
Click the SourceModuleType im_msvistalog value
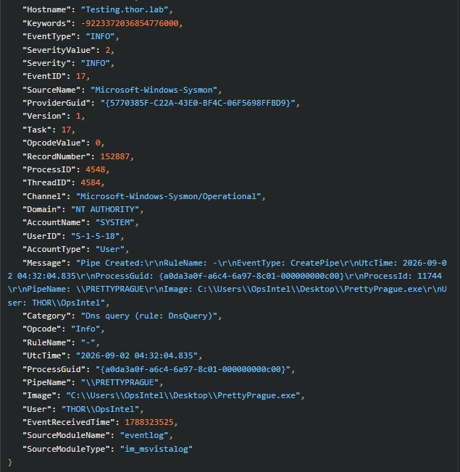tap(157, 449)
